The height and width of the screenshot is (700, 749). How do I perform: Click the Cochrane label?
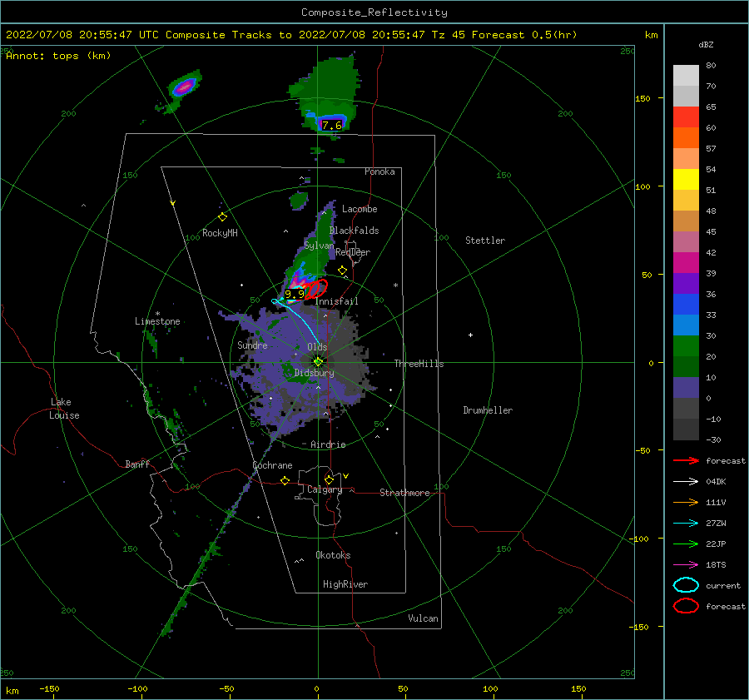(272, 465)
